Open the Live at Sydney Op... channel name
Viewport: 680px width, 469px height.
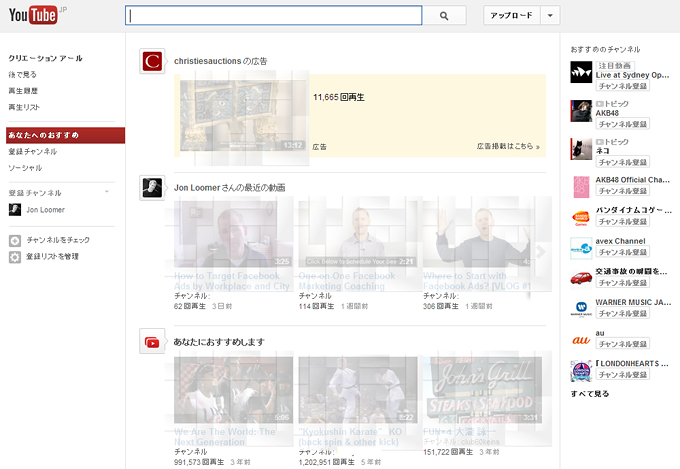pyautogui.click(x=632, y=75)
